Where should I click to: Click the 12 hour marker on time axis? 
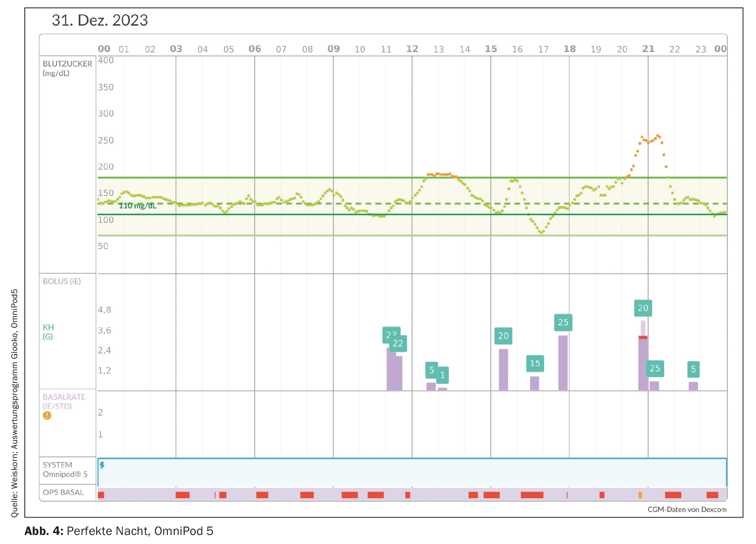click(412, 49)
